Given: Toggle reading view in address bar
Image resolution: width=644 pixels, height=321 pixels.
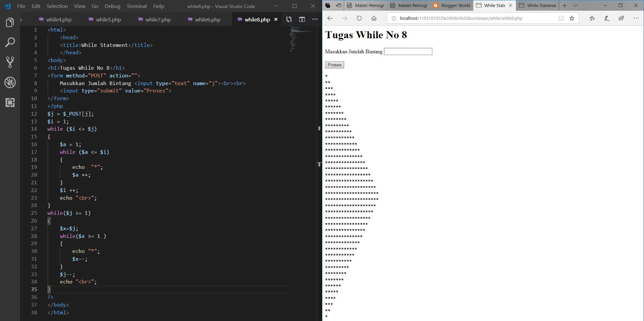Looking at the screenshot, I should [x=561, y=18].
